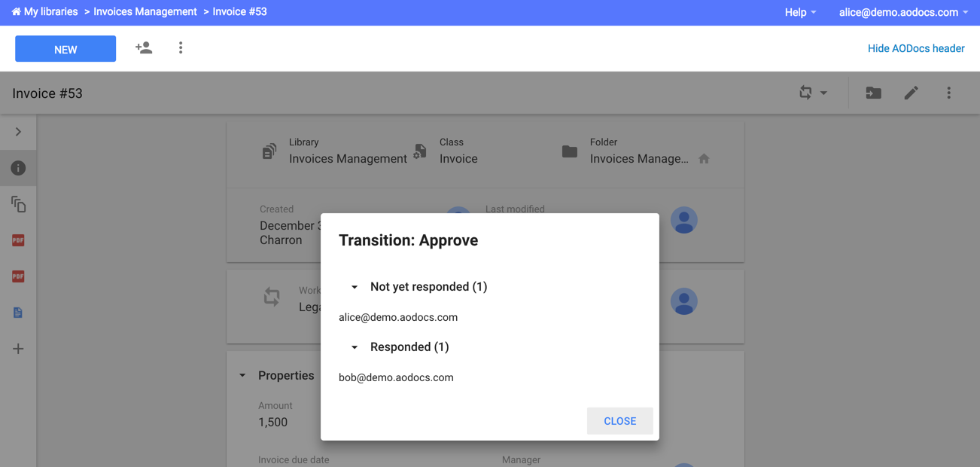Viewport: 980px width, 467px height.
Task: Click the workflow loop arrows icon in card
Action: [x=272, y=298]
